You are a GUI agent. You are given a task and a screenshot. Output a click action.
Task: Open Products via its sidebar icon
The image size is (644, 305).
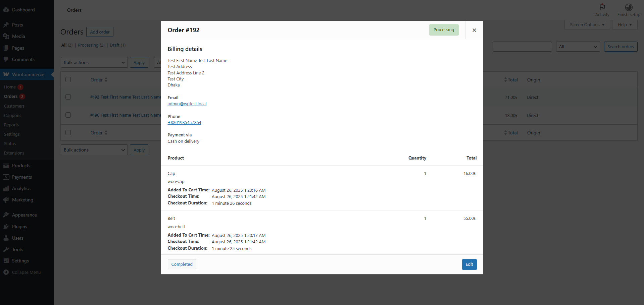[x=6, y=166]
